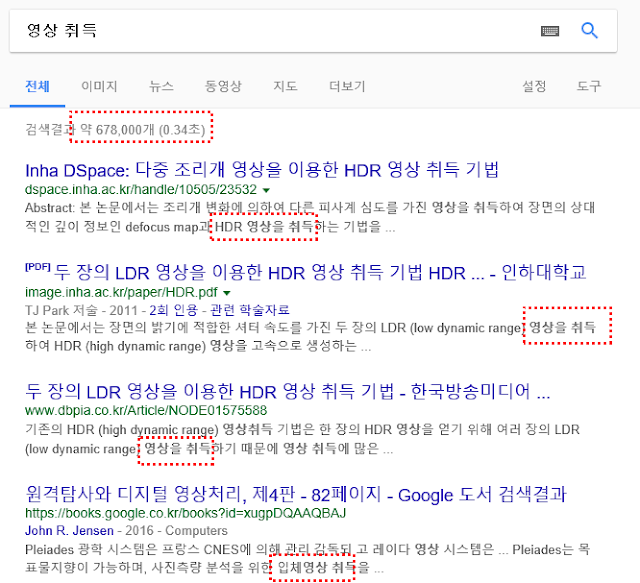Click the dspace.inha.ac.kr/handle/10505/23532 URL text
The height and width of the screenshot is (583, 640).
(141, 190)
